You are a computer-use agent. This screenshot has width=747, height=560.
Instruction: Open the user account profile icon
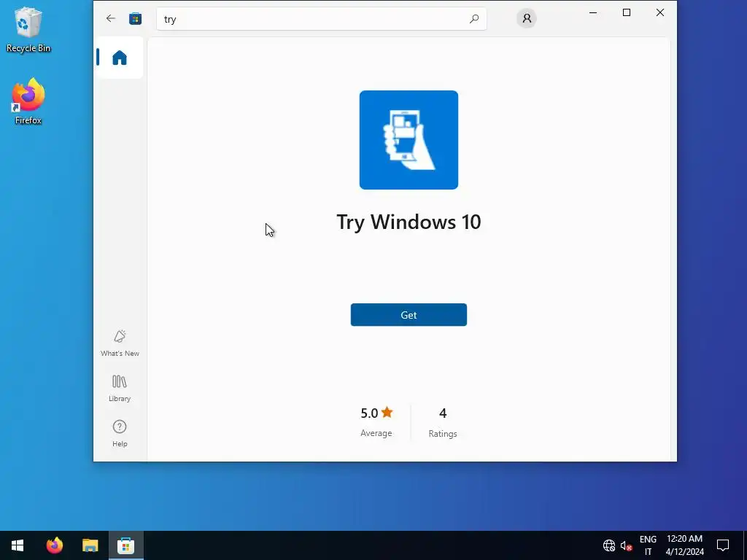tap(527, 18)
